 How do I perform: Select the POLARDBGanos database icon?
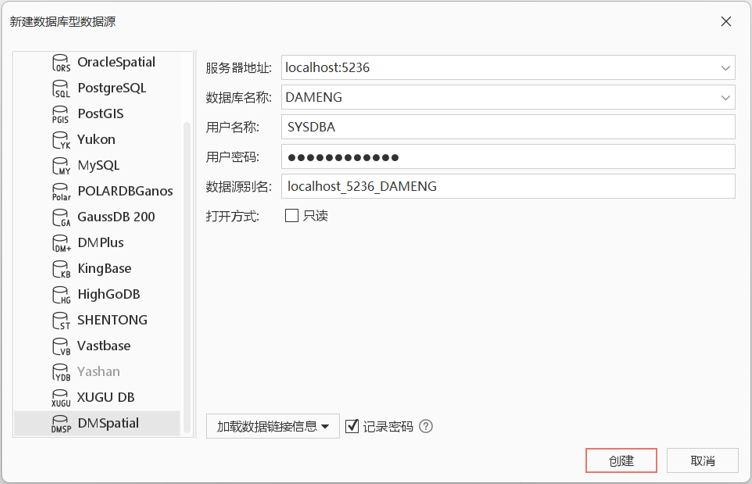61,192
